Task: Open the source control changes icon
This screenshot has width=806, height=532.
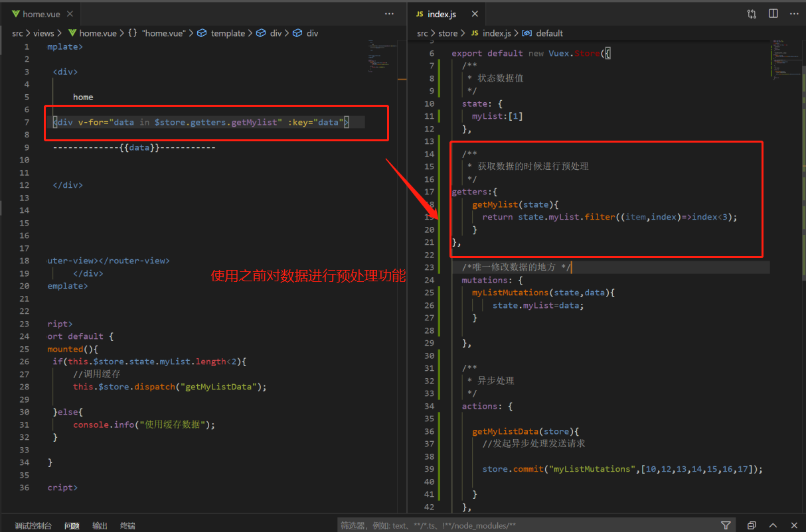Action: [x=752, y=13]
